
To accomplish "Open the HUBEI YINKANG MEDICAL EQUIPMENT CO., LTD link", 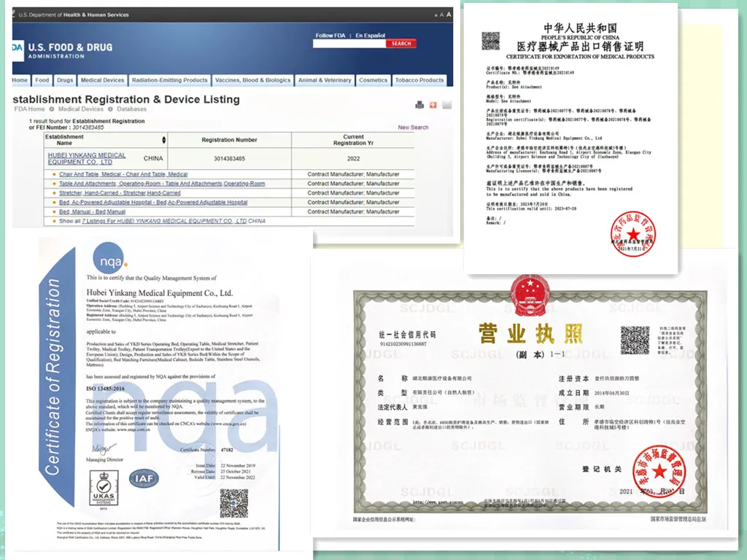I will (87, 158).
